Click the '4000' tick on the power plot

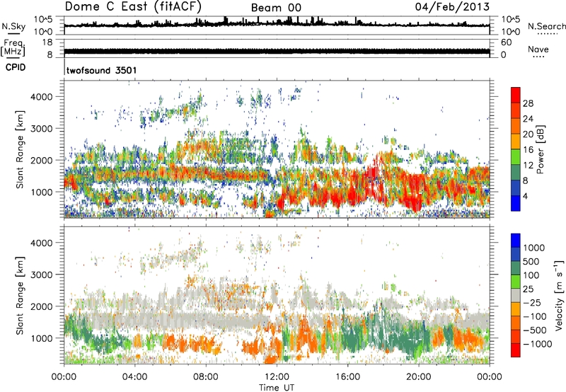tap(41, 97)
